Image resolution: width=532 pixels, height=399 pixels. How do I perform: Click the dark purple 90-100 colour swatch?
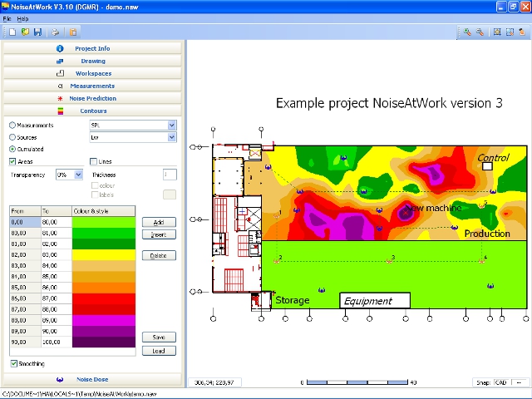[103, 342]
